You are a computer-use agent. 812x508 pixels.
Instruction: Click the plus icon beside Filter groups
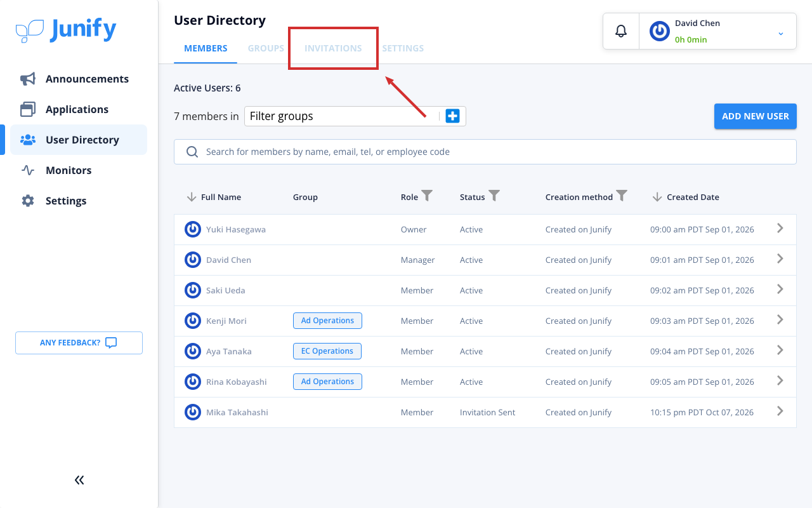click(452, 116)
